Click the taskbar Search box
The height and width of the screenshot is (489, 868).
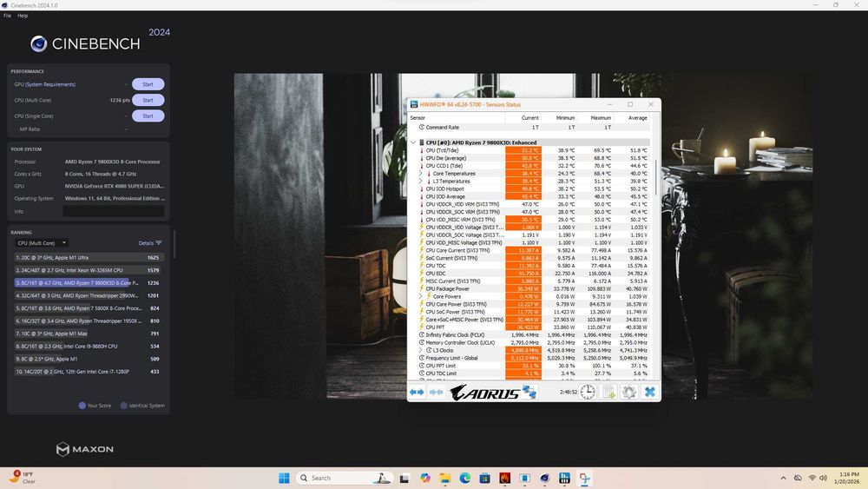[345, 478]
